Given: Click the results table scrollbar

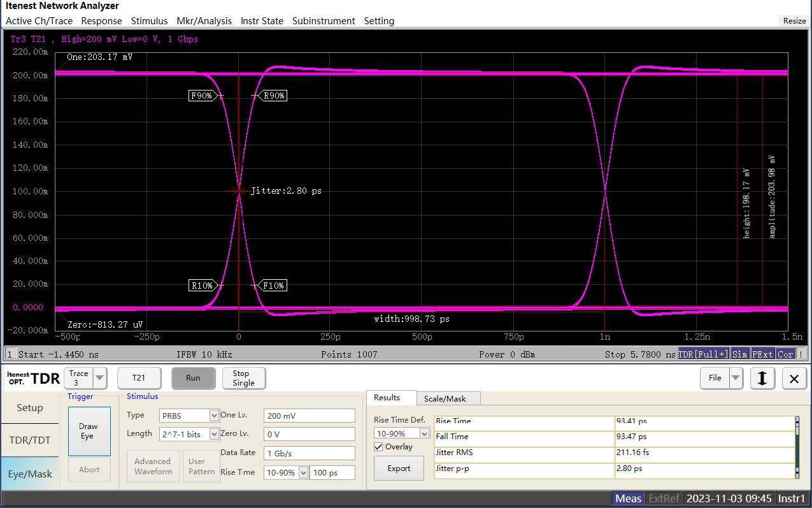Looking at the screenshot, I should click(x=797, y=446).
